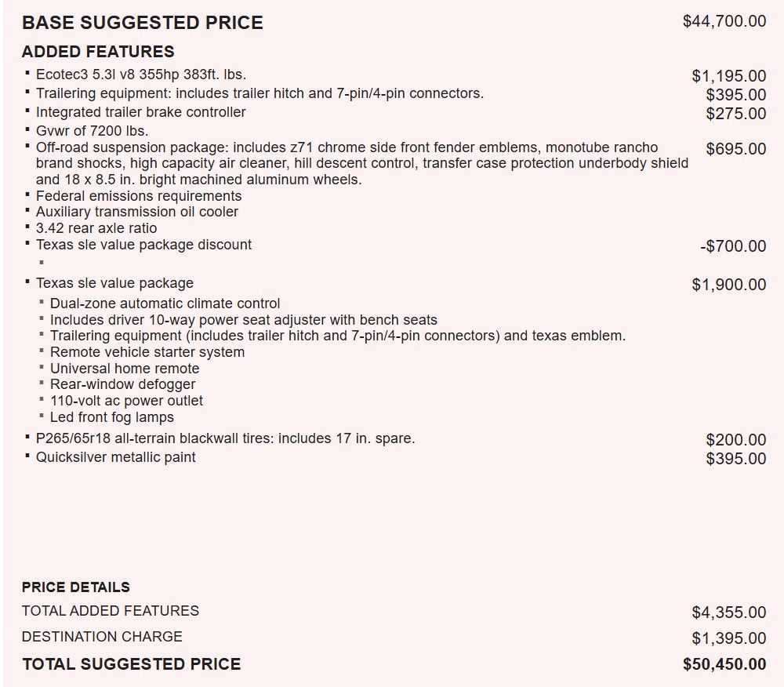Click the Gvwr of 7200 lbs item
The width and height of the screenshot is (784, 687).
tap(92, 131)
